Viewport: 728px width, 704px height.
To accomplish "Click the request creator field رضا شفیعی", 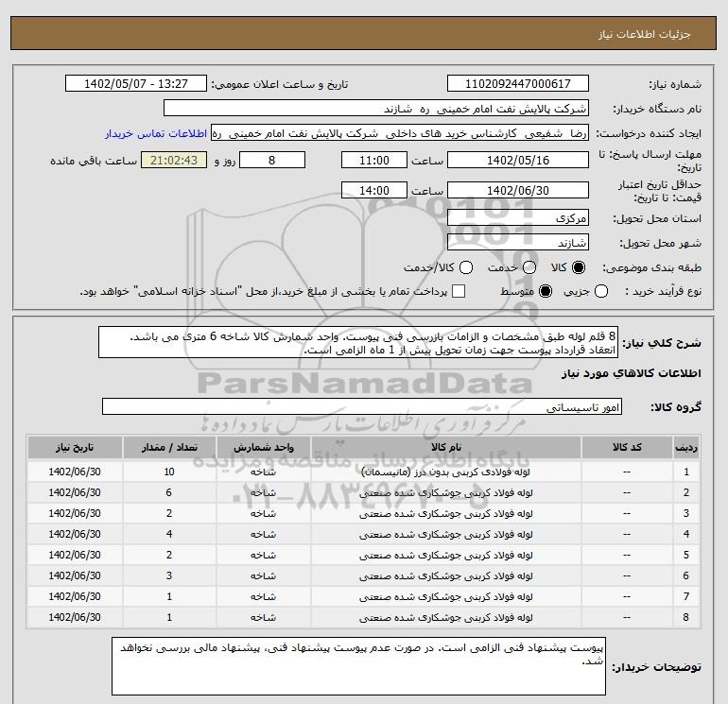I will (x=400, y=133).
